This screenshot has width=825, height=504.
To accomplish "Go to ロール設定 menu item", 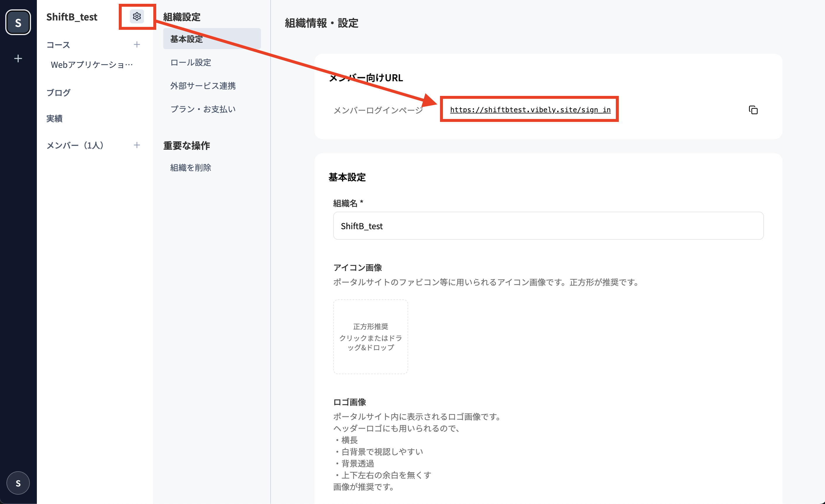I will pyautogui.click(x=190, y=62).
